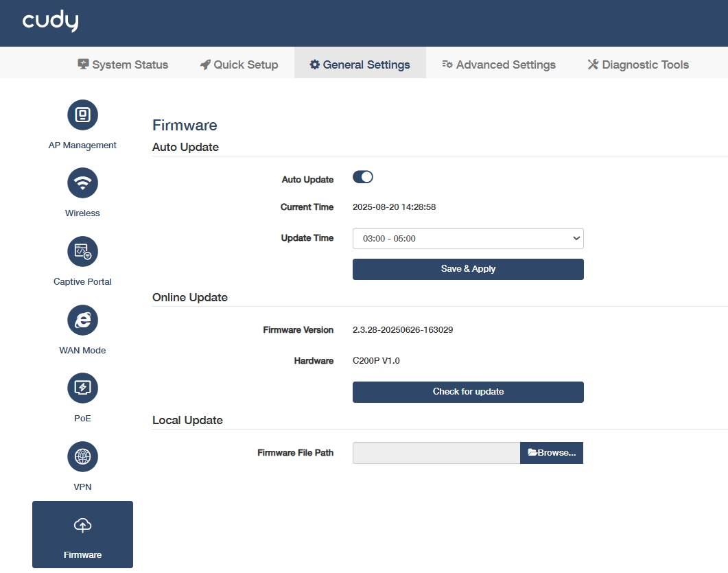Select the Firmware cloud upload icon
728x573 pixels.
tap(82, 525)
